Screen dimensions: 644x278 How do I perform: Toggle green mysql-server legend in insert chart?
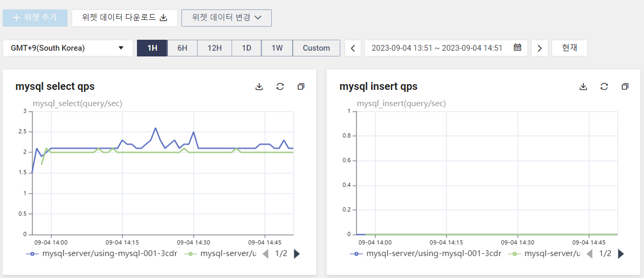(x=545, y=254)
